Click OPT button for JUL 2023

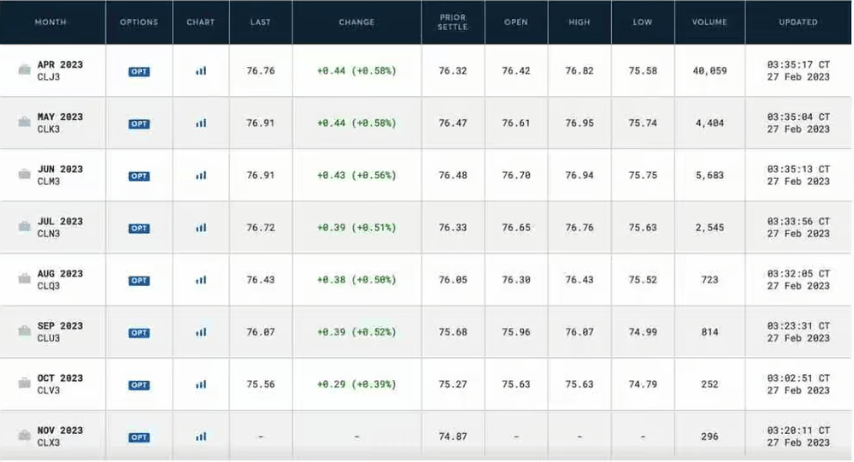click(x=139, y=228)
